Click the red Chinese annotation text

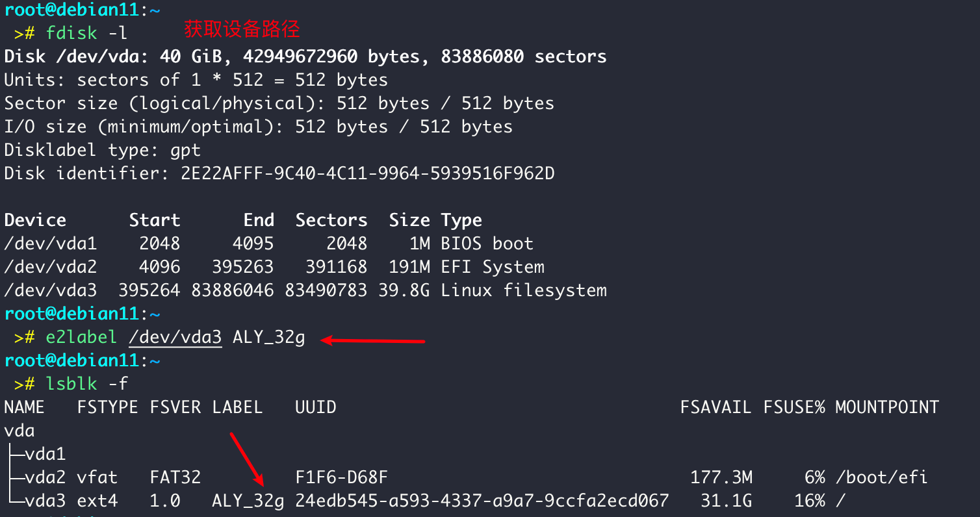point(242,29)
